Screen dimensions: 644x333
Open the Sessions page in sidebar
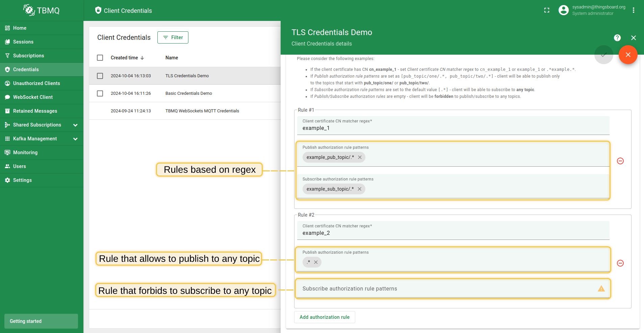pyautogui.click(x=23, y=42)
